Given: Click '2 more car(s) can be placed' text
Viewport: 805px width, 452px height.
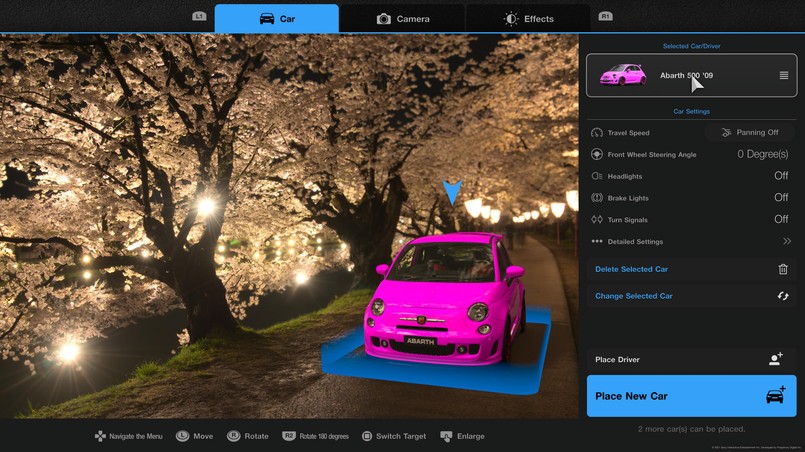Looking at the screenshot, I should click(x=692, y=429).
